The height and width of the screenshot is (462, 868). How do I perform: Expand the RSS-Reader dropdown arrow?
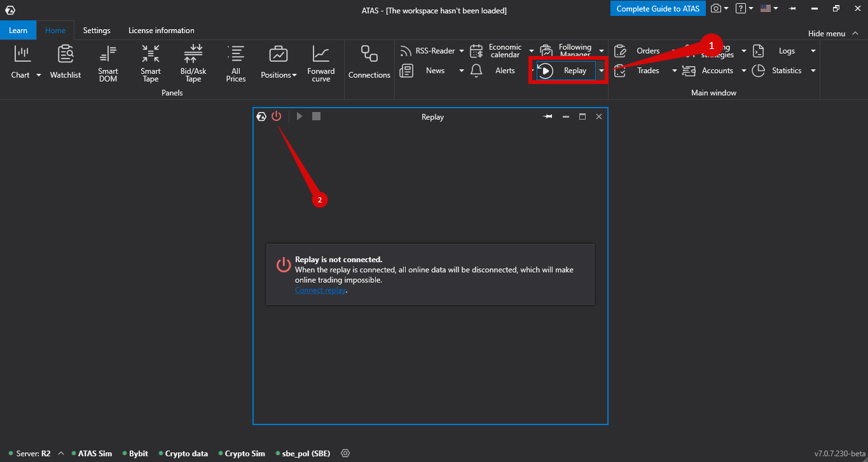click(x=462, y=51)
